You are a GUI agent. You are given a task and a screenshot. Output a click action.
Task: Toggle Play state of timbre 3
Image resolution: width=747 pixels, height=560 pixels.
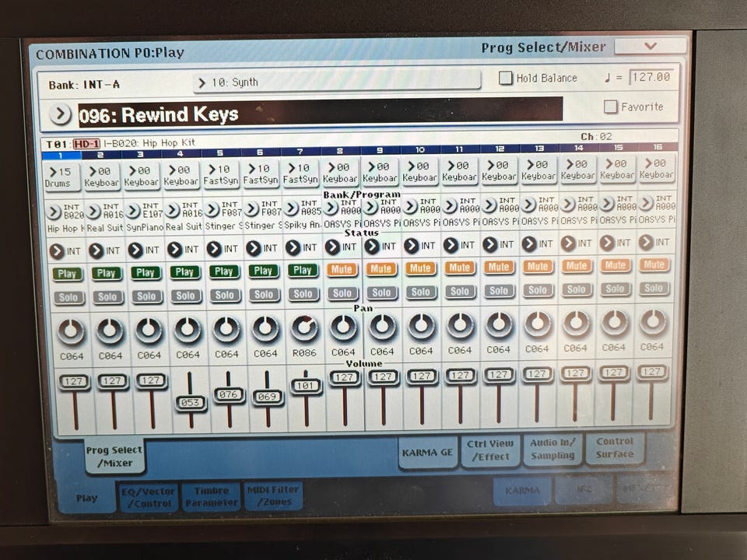(x=146, y=272)
